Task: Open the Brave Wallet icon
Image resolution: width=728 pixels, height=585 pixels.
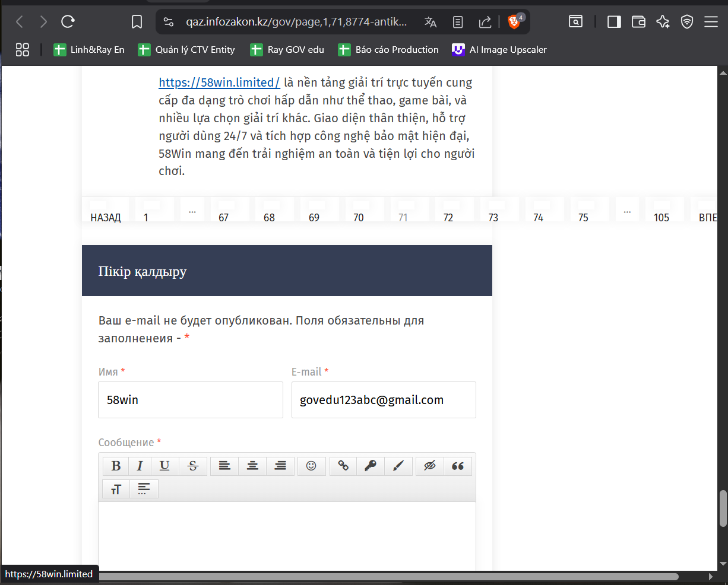Action: coord(638,22)
